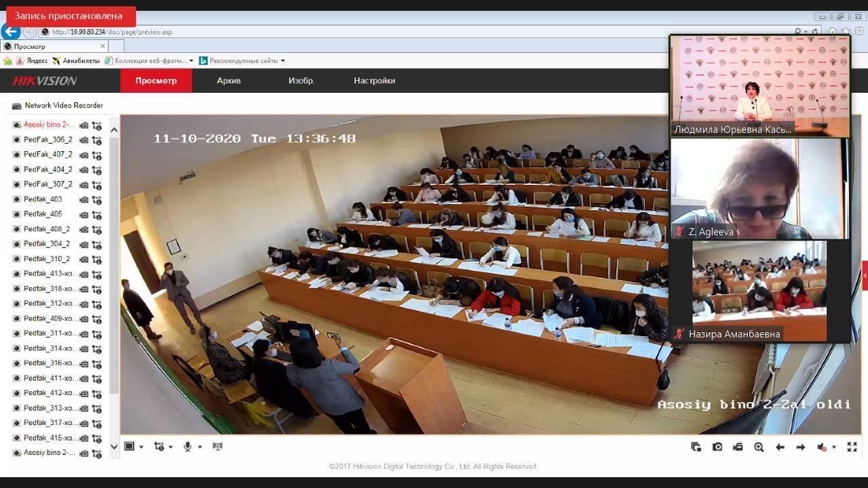Image resolution: width=868 pixels, height=488 pixels.
Task: Click the browser address bar URL
Action: click(112, 32)
